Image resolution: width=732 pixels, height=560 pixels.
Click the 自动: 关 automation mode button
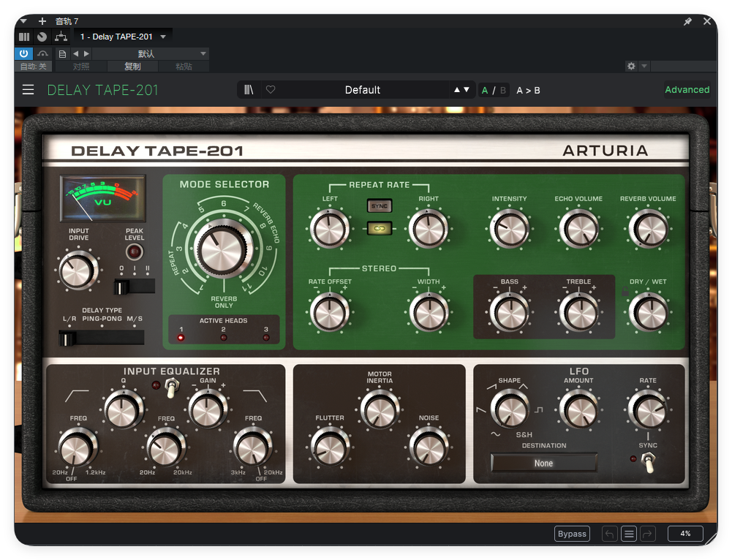point(33,67)
